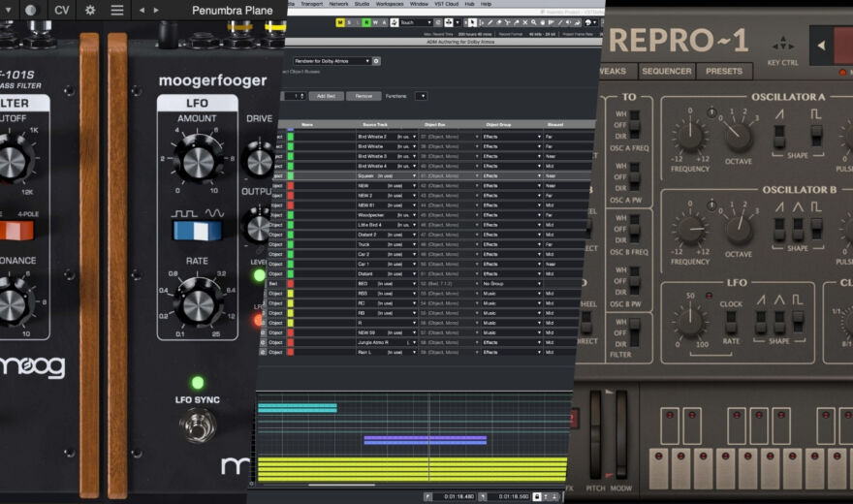Open Moogerfooger plugin settings gear
This screenshot has height=504, width=853.
click(x=90, y=10)
